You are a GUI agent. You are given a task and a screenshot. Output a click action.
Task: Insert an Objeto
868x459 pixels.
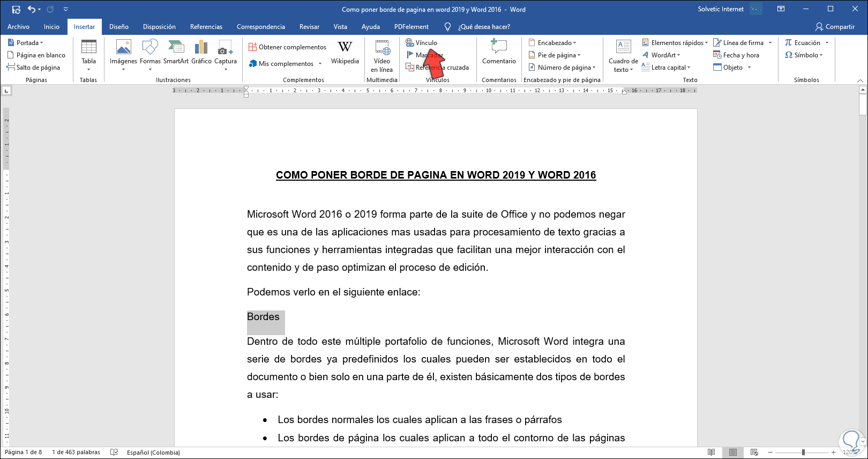pos(728,68)
